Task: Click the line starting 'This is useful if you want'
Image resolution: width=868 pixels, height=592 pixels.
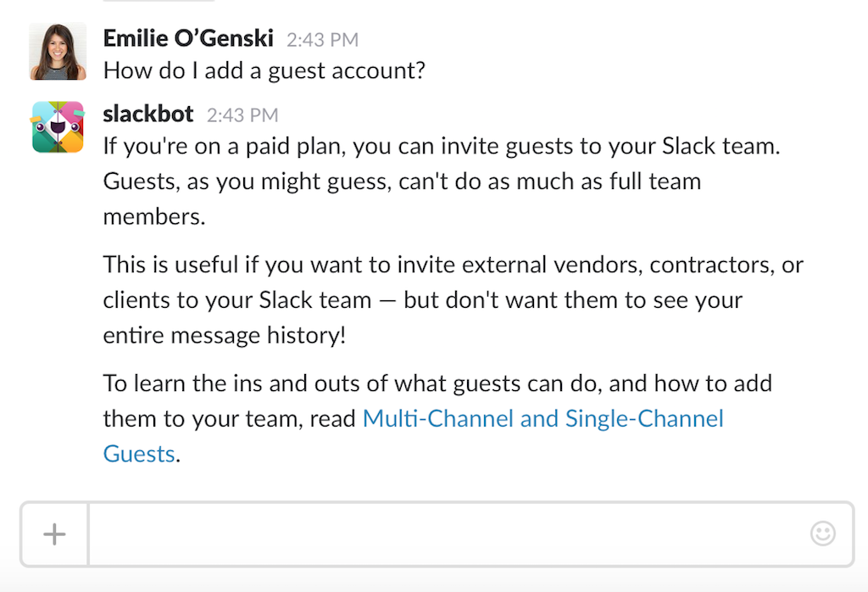Action: (x=453, y=265)
